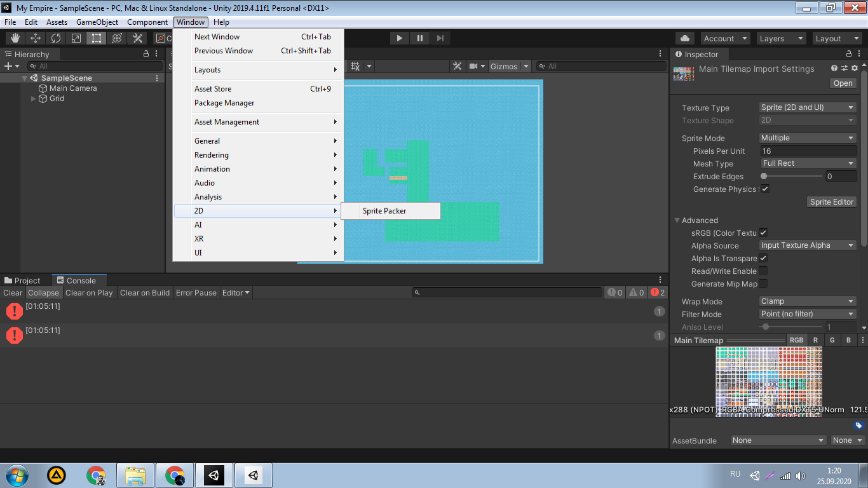This screenshot has width=868, height=488.
Task: Lock the Hierarchy panel
Action: (x=146, y=54)
